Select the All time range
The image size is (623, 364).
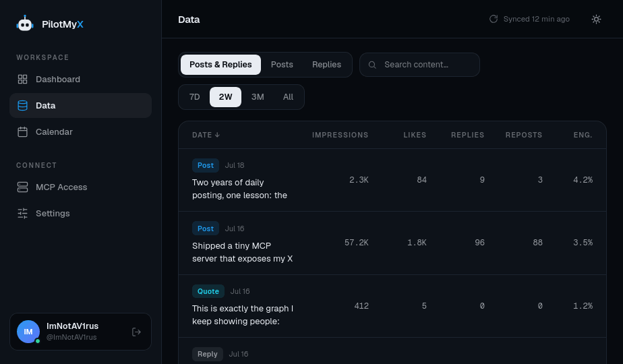288,97
